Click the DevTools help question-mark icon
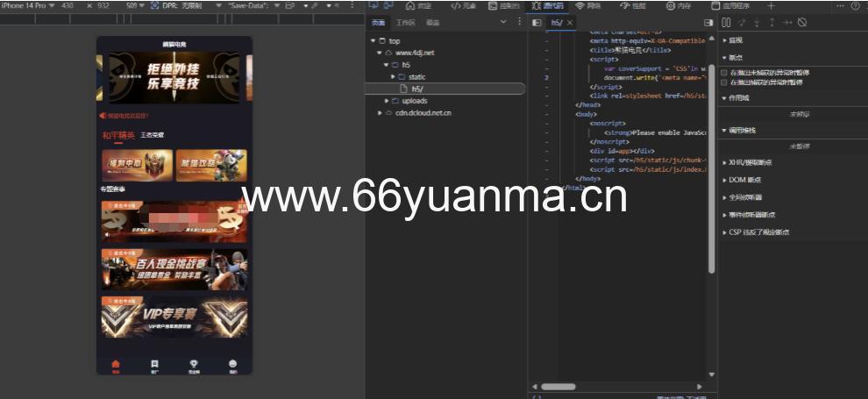The image size is (868, 399). [856, 5]
